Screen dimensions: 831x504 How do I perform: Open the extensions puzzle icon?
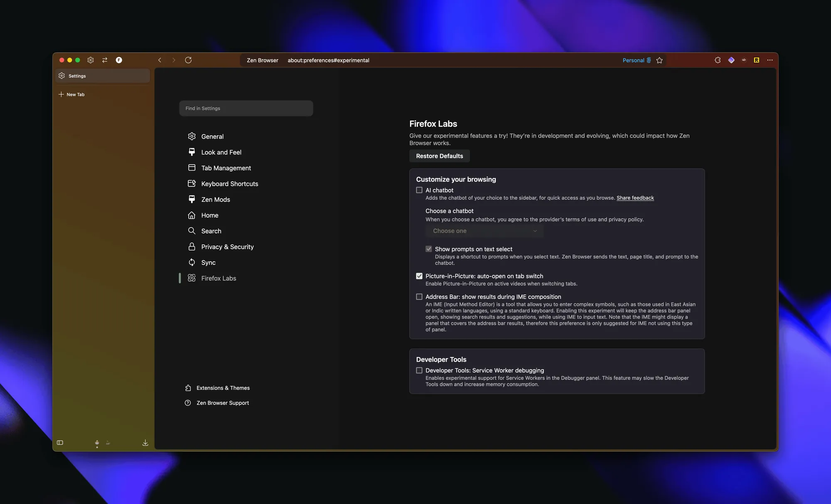point(718,60)
